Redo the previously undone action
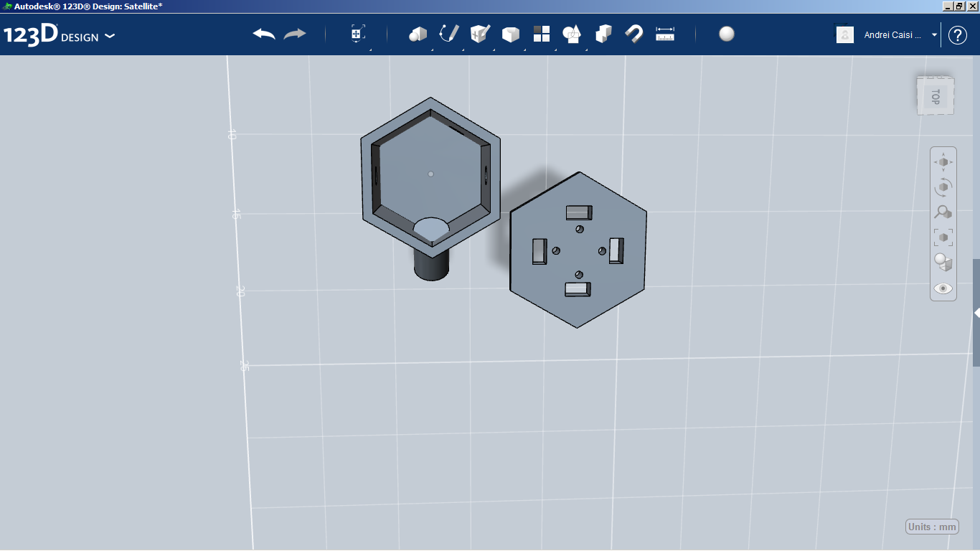980x551 pixels. pos(295,34)
